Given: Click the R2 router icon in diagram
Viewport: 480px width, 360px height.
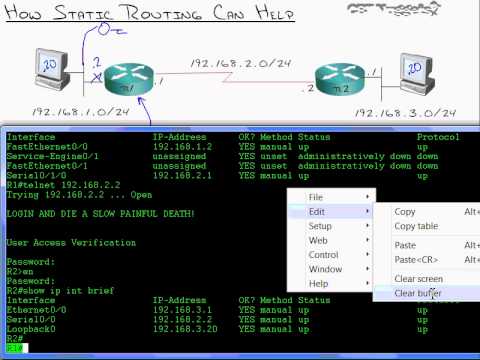Looking at the screenshot, I should 340,79.
